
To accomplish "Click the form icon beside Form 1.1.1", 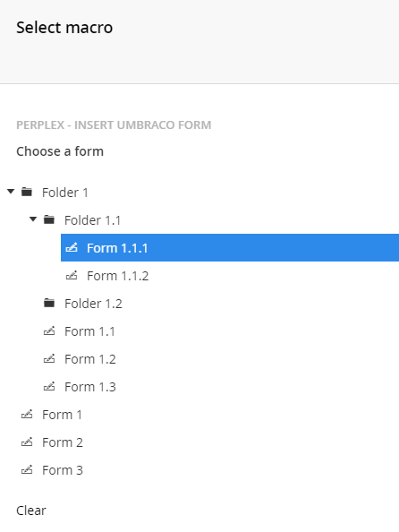I will (x=72, y=248).
